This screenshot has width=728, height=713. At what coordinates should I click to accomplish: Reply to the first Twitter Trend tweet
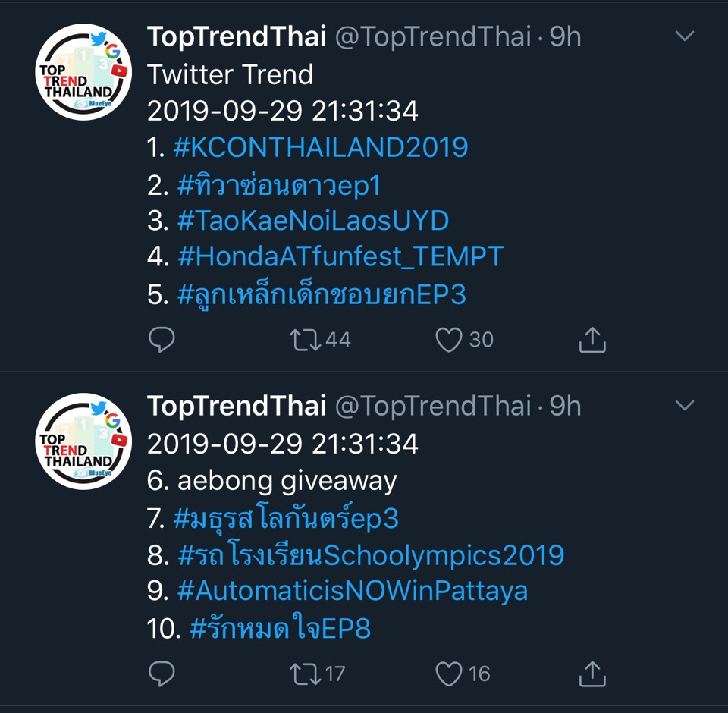(x=162, y=340)
